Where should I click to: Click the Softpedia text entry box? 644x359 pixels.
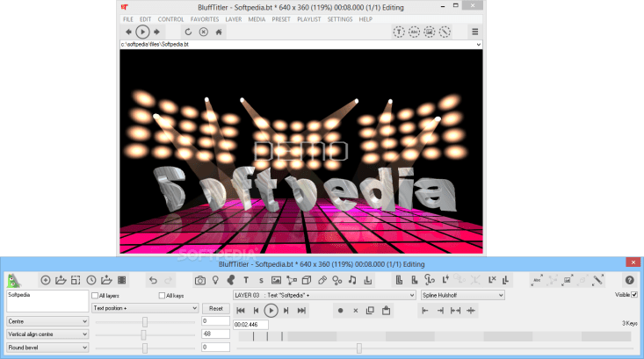pyautogui.click(x=47, y=301)
